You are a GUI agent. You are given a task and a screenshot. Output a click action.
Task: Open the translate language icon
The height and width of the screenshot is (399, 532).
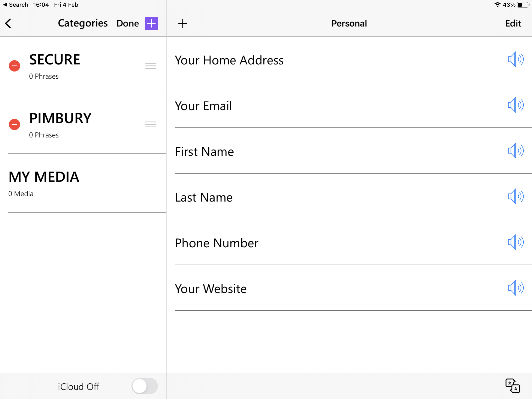pyautogui.click(x=513, y=386)
